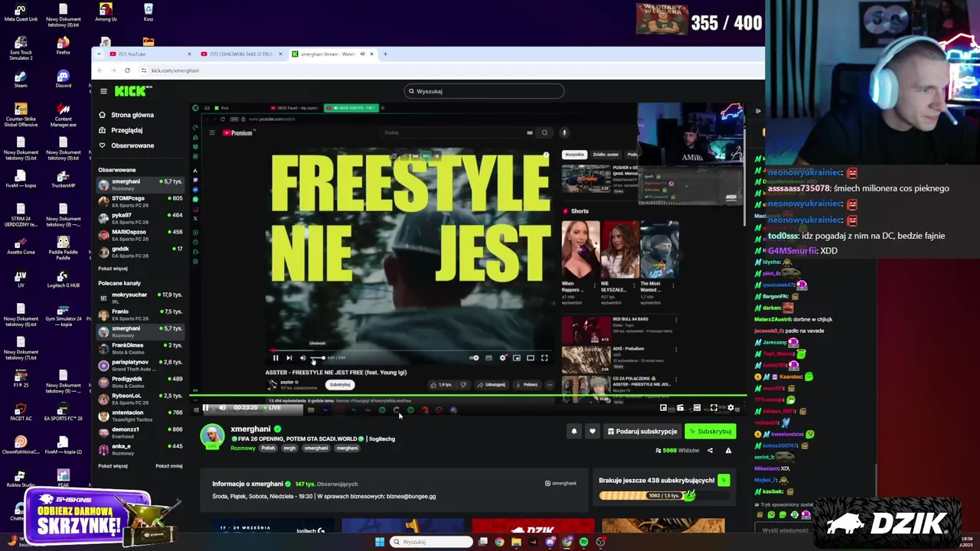This screenshot has width=980, height=551.
Task: Open Firefox desktop icon
Action: point(64,46)
